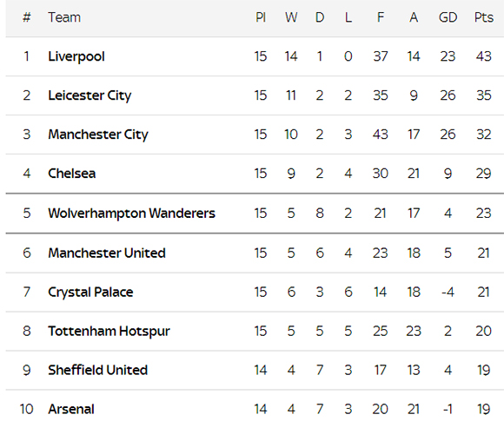Click the W column header
Viewport: 504px width, 421px height.
[291, 17]
